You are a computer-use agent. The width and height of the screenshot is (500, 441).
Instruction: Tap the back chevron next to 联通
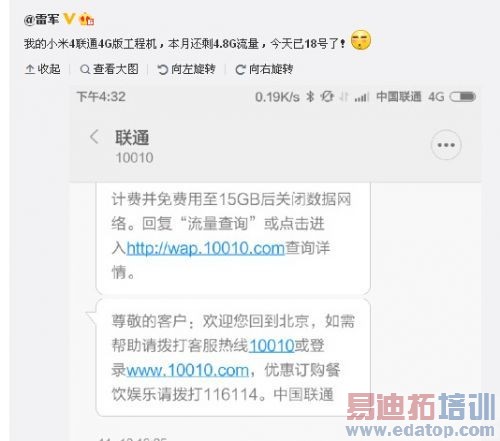(x=94, y=137)
